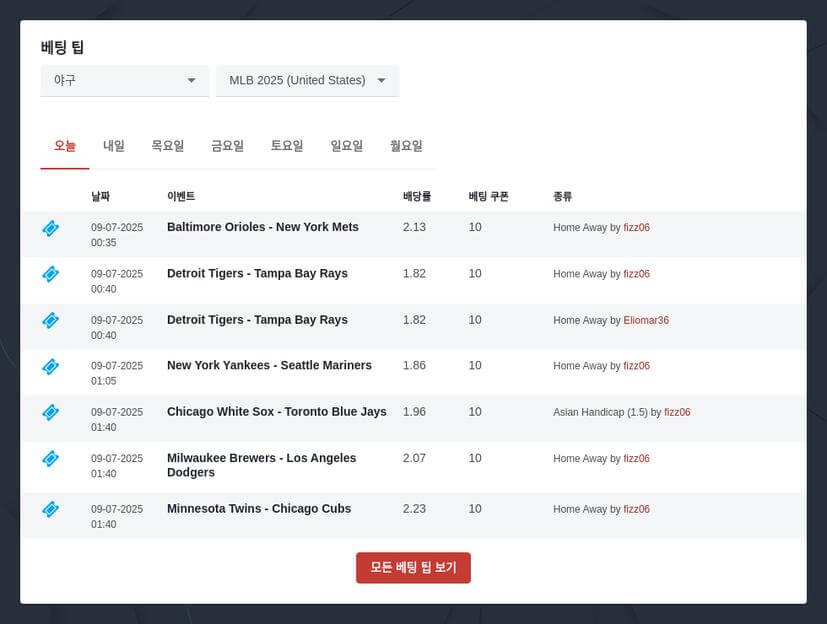Click ticket icon for Baltimore Orioles row
827x624 pixels.
(51, 228)
